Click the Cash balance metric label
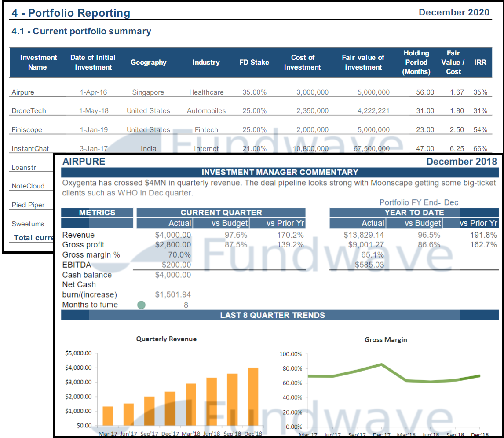The image size is (504, 438). [87, 275]
